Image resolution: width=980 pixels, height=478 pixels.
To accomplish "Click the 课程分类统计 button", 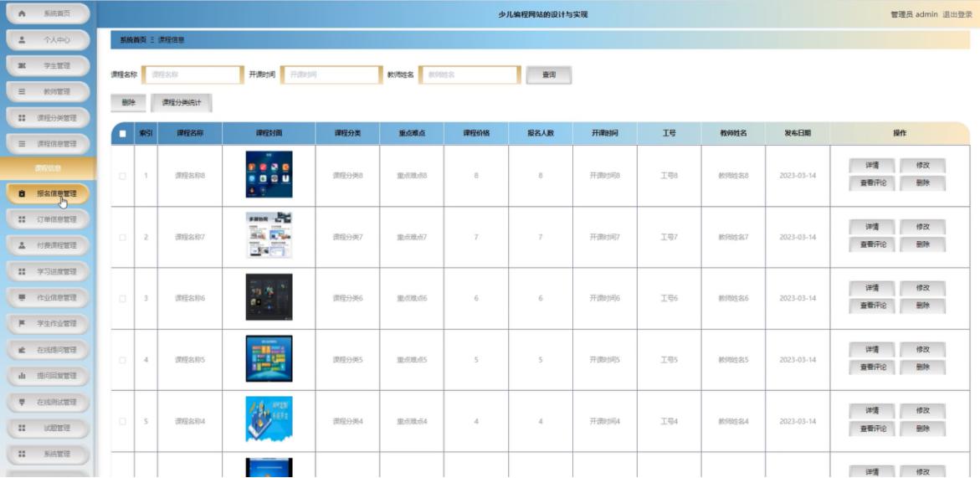I will pos(182,102).
